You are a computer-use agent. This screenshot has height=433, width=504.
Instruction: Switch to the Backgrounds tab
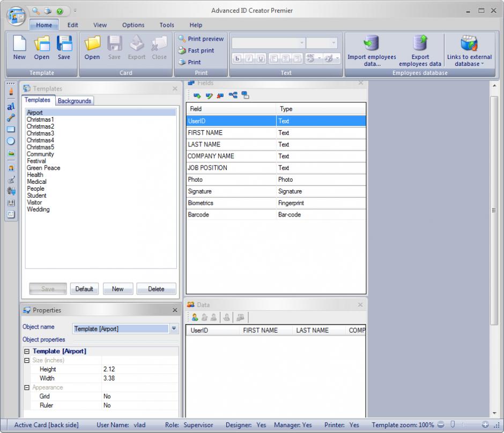click(75, 101)
